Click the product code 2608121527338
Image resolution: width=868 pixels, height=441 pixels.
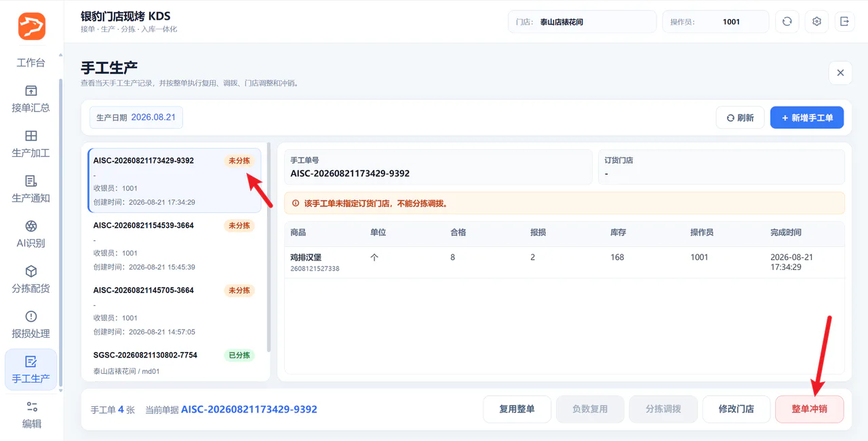click(315, 269)
